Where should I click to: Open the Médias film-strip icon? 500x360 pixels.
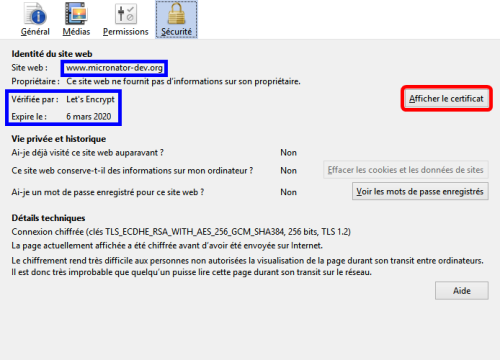click(76, 14)
